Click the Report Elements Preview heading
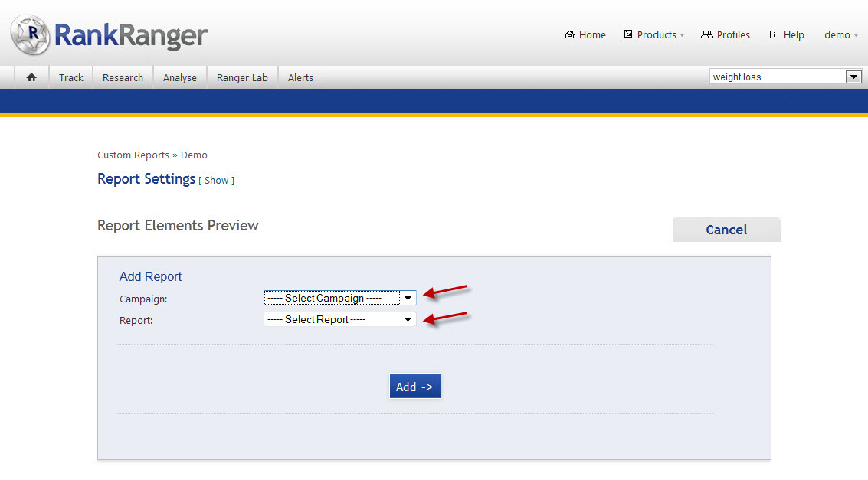Image resolution: width=868 pixels, height=480 pixels. pos(178,226)
